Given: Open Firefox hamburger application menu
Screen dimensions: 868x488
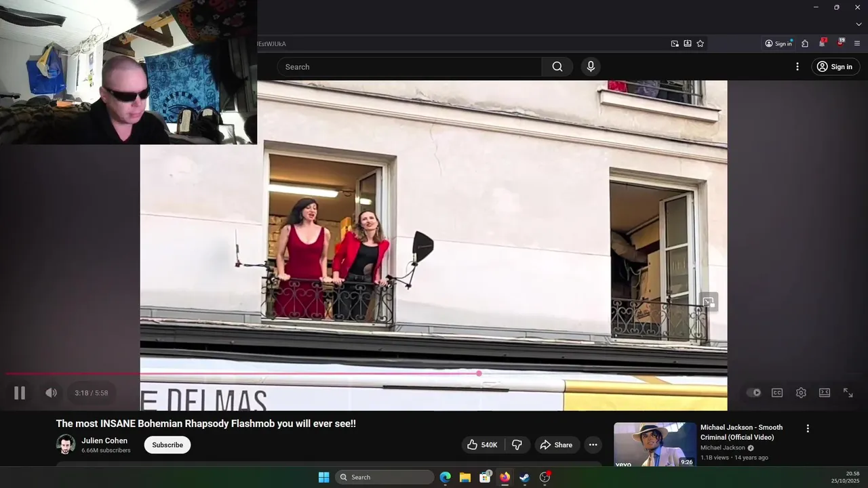Looking at the screenshot, I should 857,43.
